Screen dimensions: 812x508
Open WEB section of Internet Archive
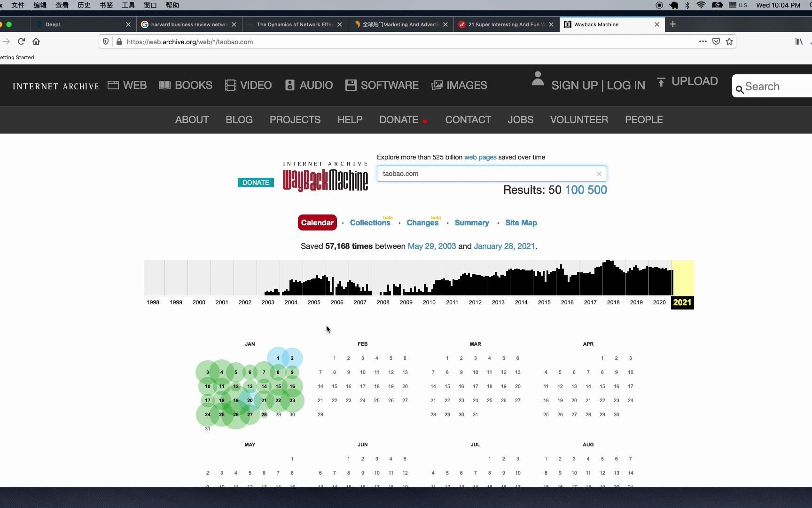[x=127, y=85]
